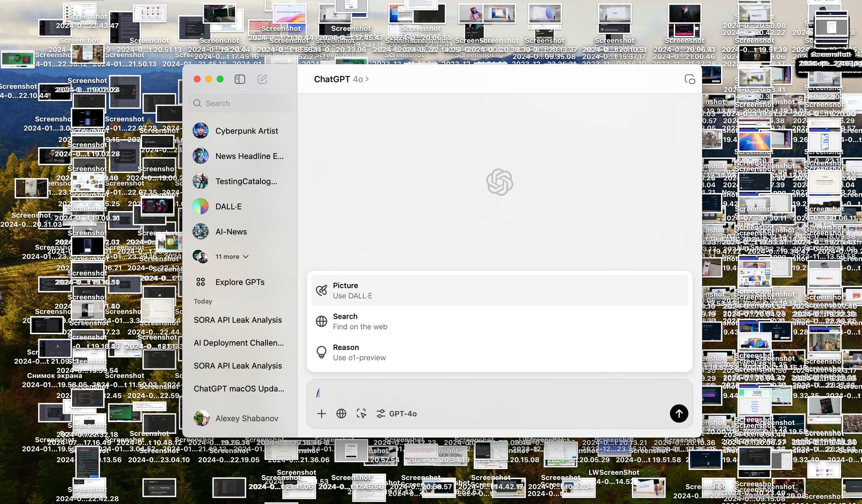Open the AI-News GPT entry
862x504 pixels.
click(x=239, y=232)
